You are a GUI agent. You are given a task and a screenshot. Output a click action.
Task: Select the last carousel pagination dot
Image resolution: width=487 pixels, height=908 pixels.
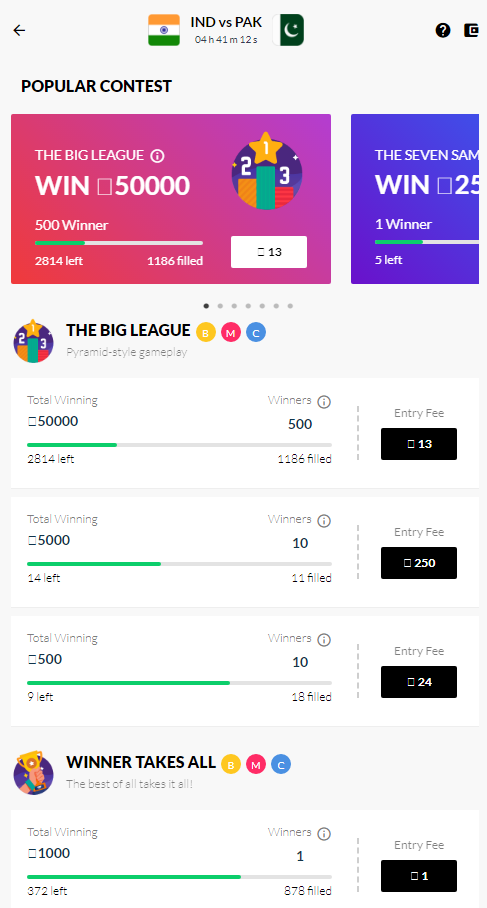[x=290, y=306]
